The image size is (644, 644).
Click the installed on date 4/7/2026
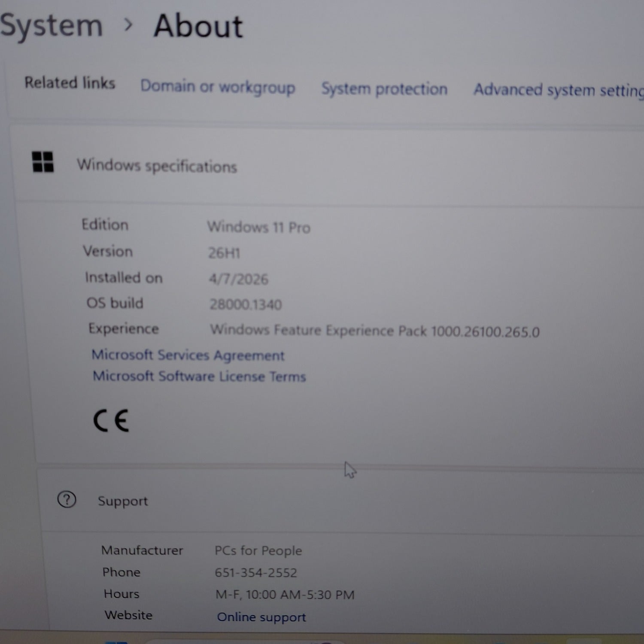(x=238, y=279)
